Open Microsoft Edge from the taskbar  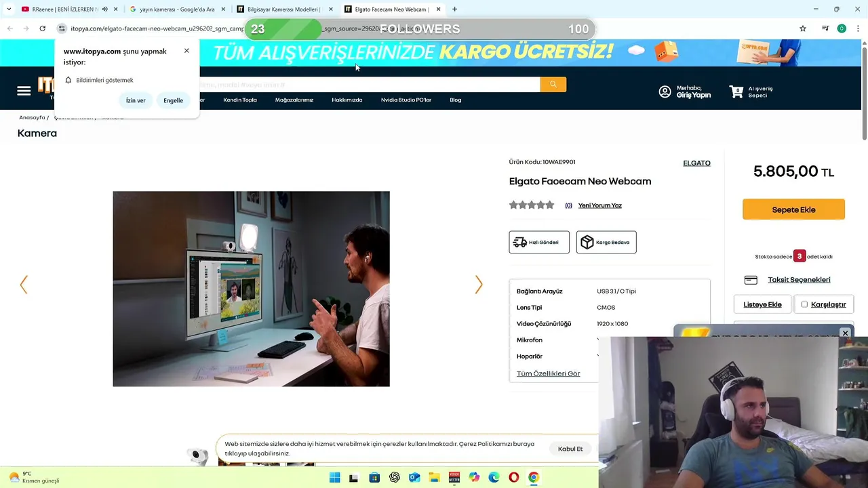click(x=494, y=478)
